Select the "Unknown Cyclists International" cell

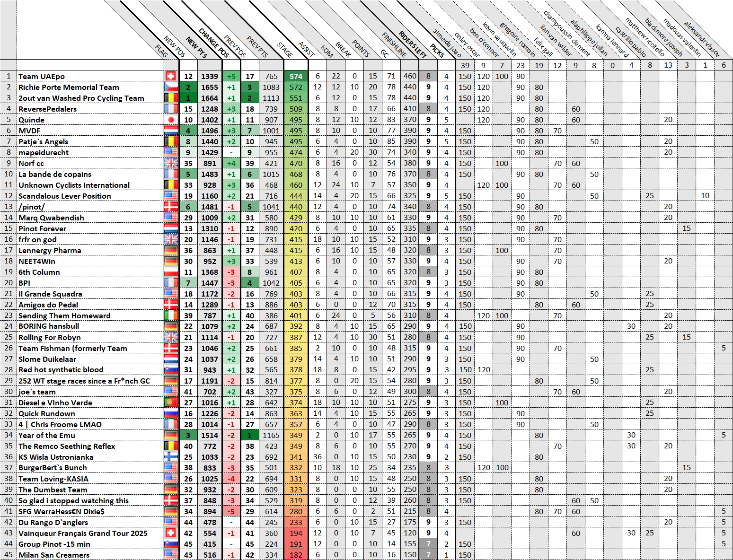coord(90,185)
